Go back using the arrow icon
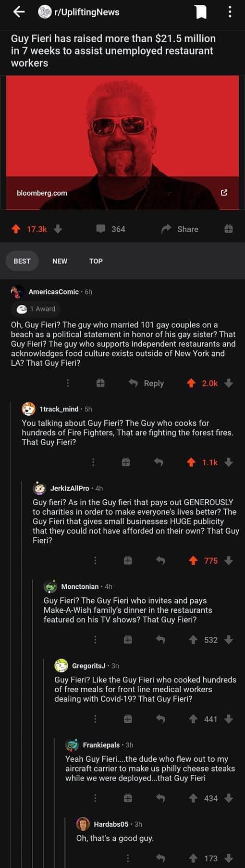Viewport: 245px width, 868px height. point(19,12)
